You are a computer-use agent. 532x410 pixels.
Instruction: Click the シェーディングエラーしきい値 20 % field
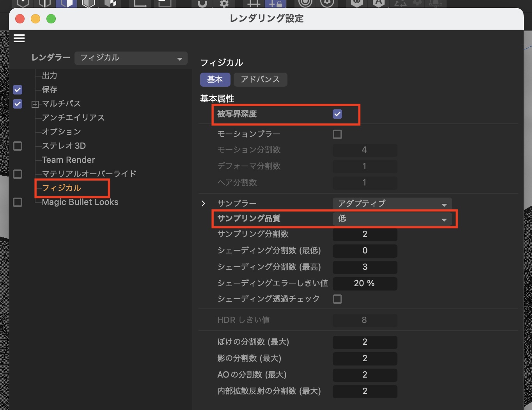point(365,283)
